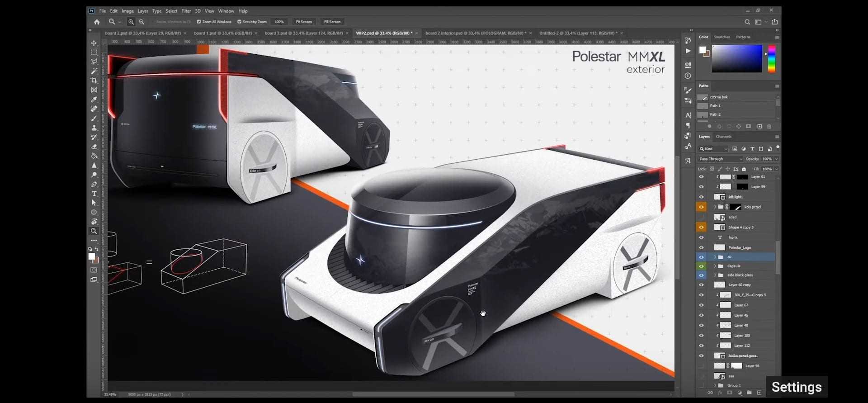The height and width of the screenshot is (403, 868).
Task: Open the Pass Through blend mode dropdown
Action: (x=720, y=159)
